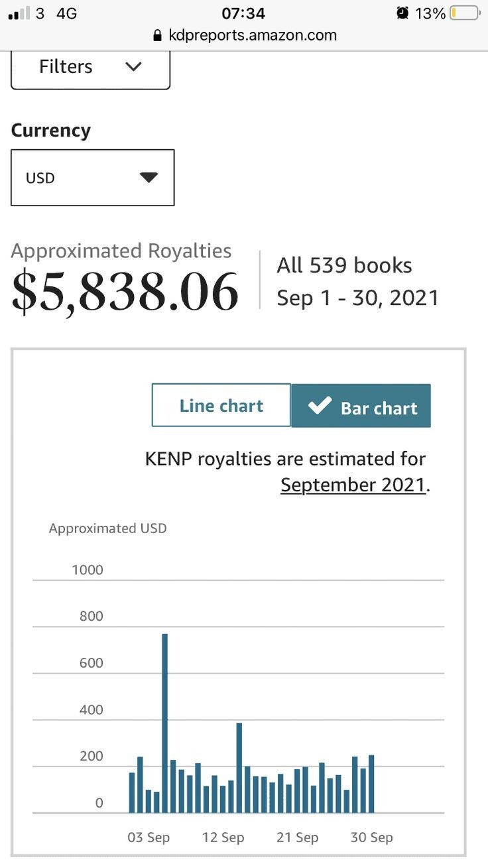Tap the $5,838.06 royalties total
The height and width of the screenshot is (868, 488).
125,292
